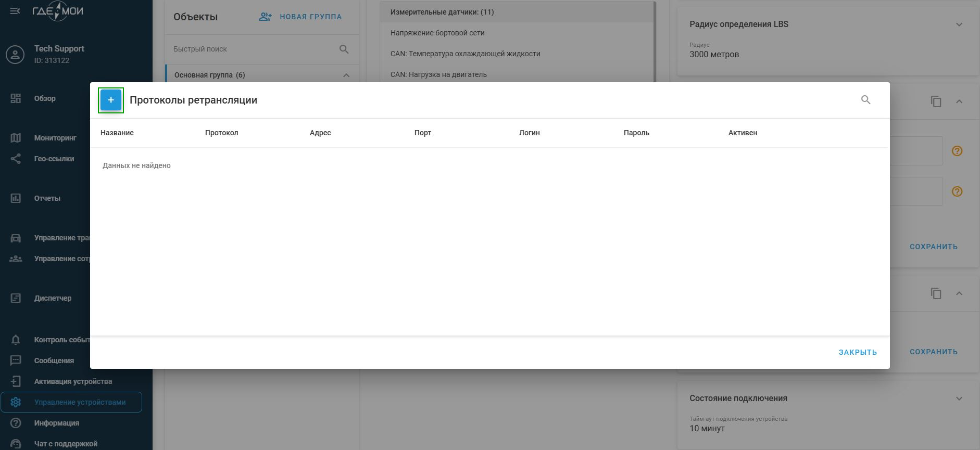Collapse the sidebar hamburger menu
Viewport: 980px width, 450px height.
tap(15, 11)
